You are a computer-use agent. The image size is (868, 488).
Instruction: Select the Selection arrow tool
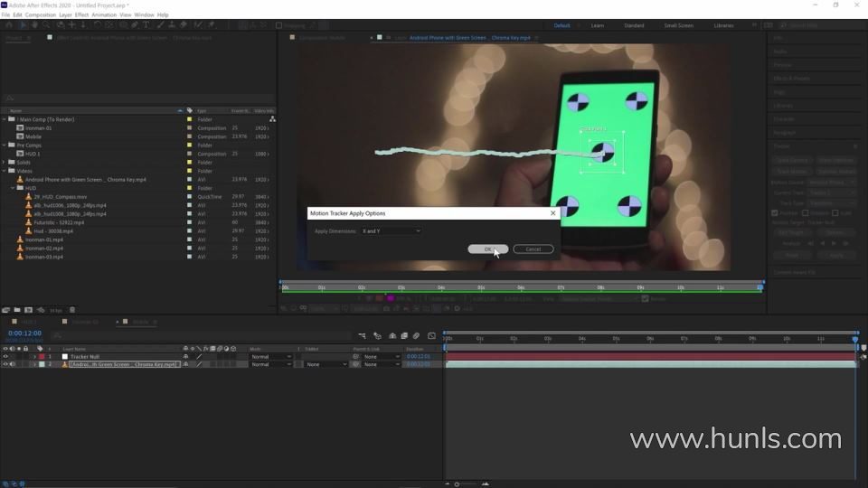pyautogui.click(x=24, y=25)
